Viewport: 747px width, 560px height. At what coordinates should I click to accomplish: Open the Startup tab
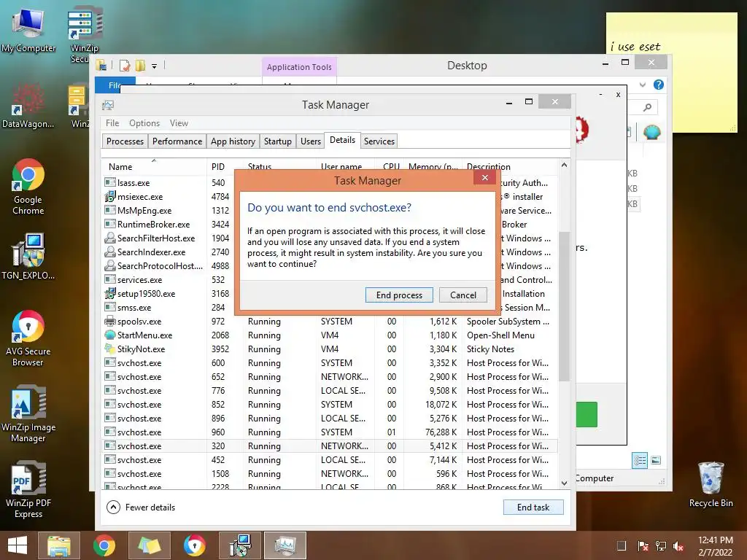pyautogui.click(x=278, y=141)
